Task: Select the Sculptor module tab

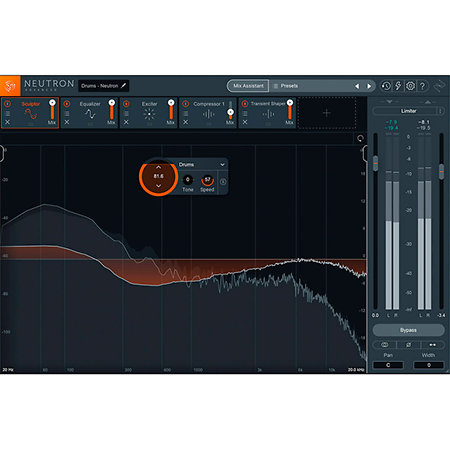Action: [31, 113]
